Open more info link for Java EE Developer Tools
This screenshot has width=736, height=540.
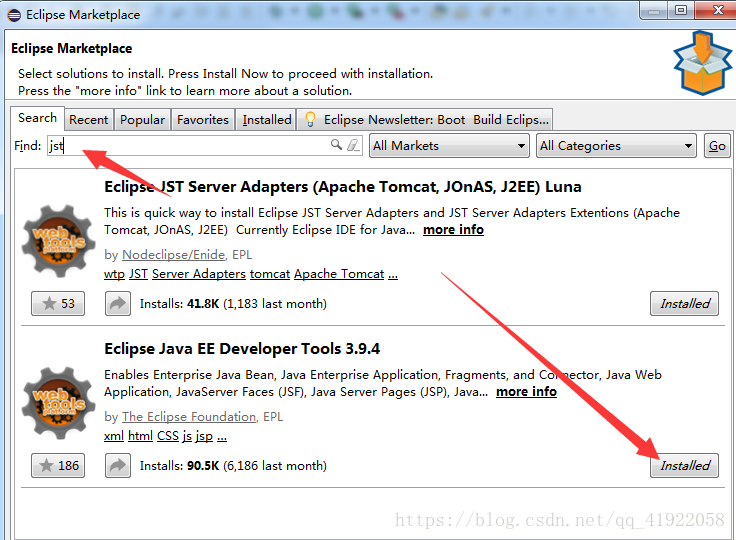point(526,392)
